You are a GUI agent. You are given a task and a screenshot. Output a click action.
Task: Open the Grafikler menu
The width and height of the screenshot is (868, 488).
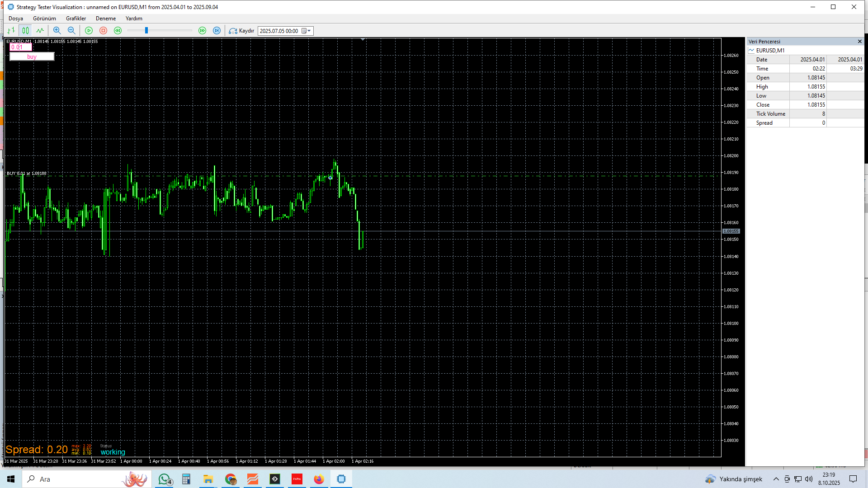coord(76,19)
